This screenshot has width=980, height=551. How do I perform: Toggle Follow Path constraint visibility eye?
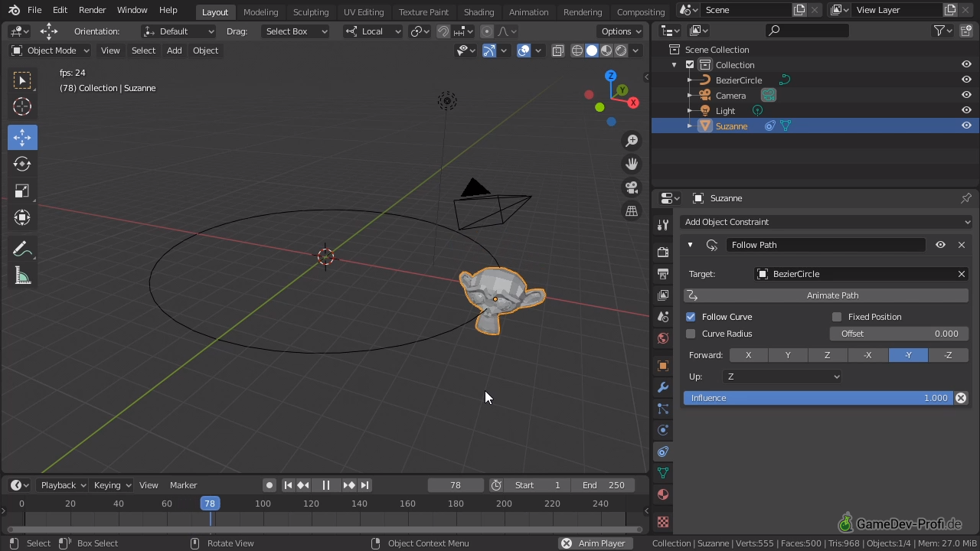click(x=940, y=245)
